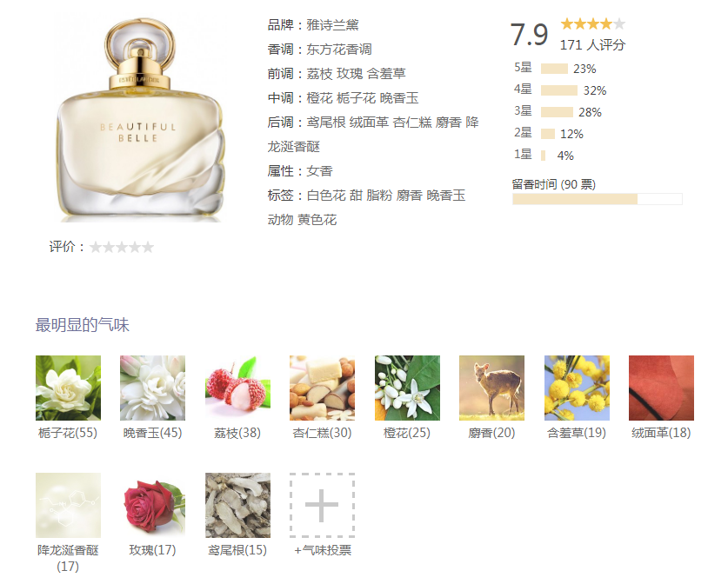Click the ambroxan (降龙涎香醚) molecule image
Screen dimensions: 728x584
[x=68, y=505]
